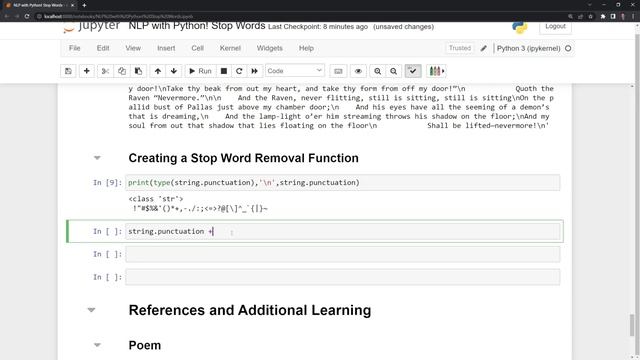Viewport: 640px width, 360px height.
Task: Cut selected cells with scissors icon
Action: click(x=105, y=71)
